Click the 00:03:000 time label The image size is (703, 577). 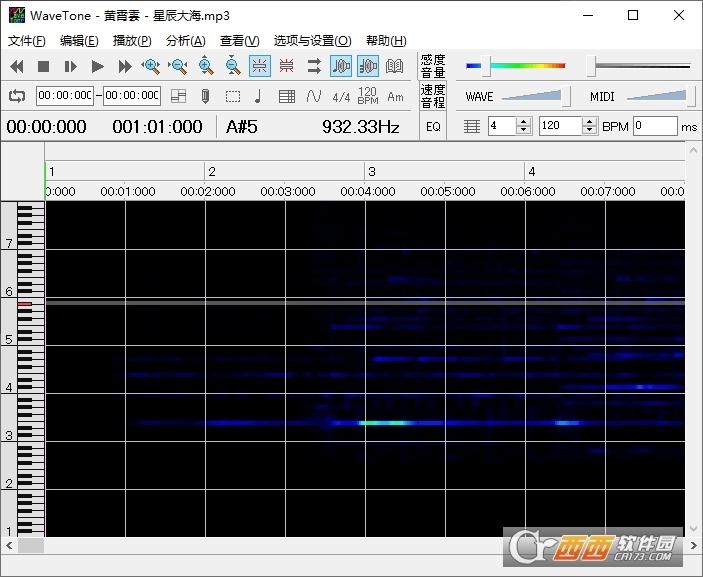(288, 192)
